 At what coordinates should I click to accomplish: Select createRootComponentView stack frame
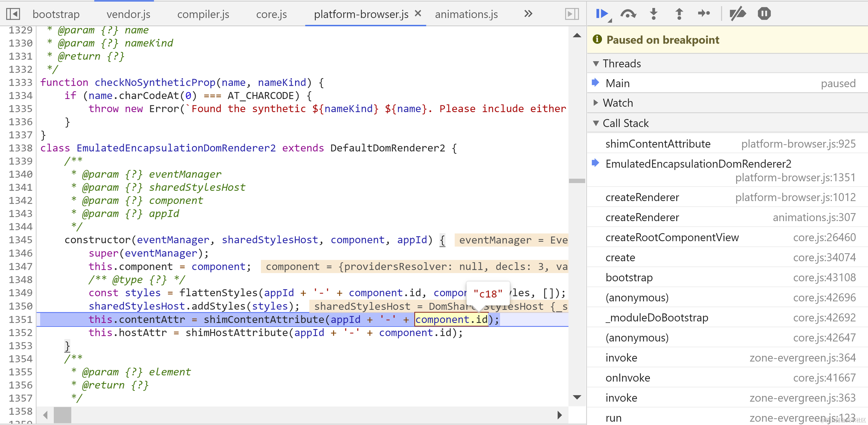coord(672,237)
